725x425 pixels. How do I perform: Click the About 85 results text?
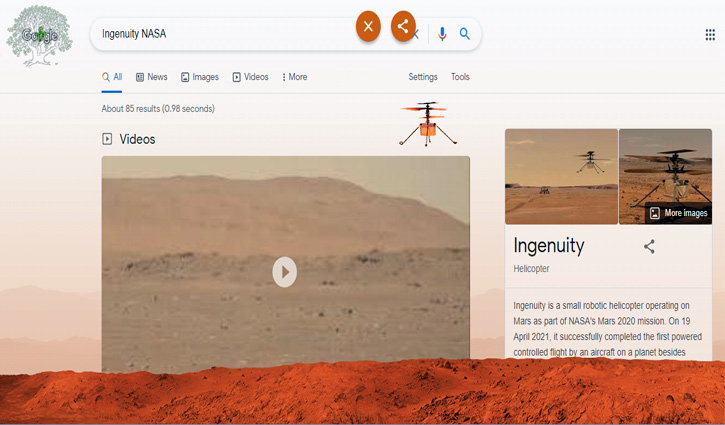[x=158, y=109]
